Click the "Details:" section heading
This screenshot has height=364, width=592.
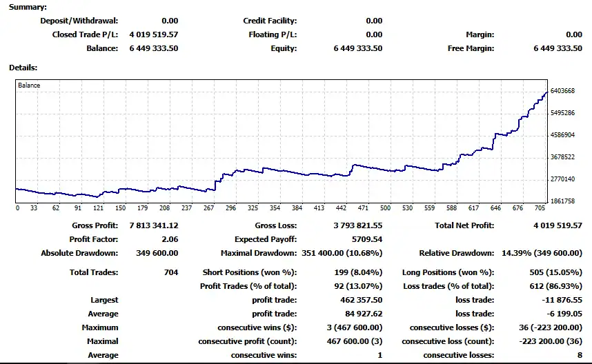[x=23, y=68]
